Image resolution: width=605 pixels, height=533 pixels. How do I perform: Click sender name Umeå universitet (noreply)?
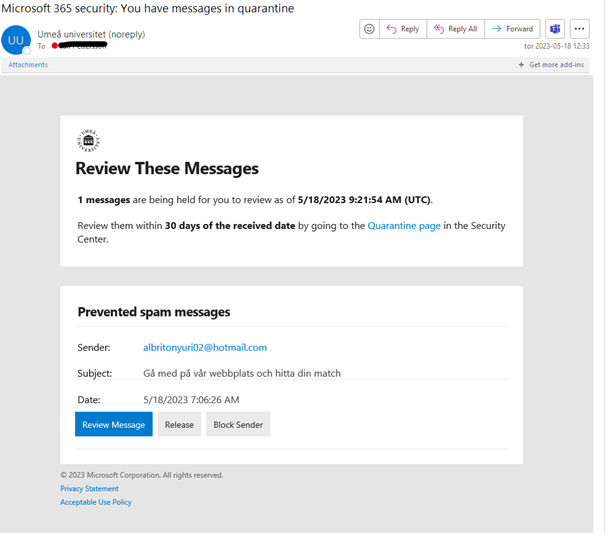point(91,34)
